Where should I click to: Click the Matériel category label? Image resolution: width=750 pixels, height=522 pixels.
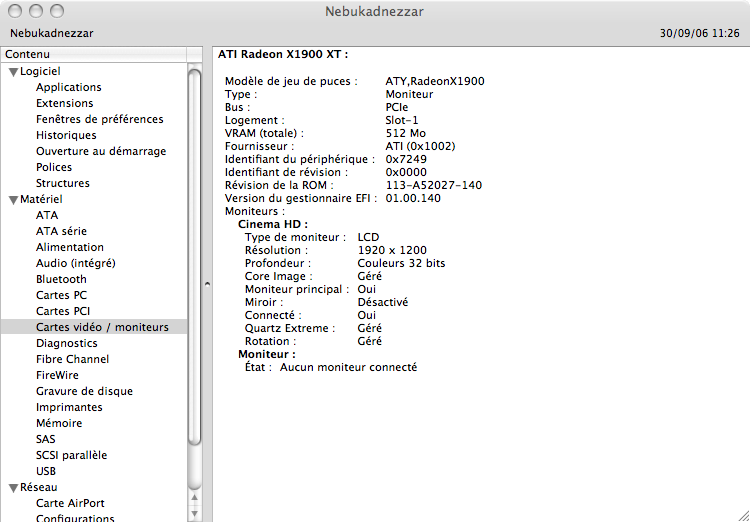[x=41, y=199]
